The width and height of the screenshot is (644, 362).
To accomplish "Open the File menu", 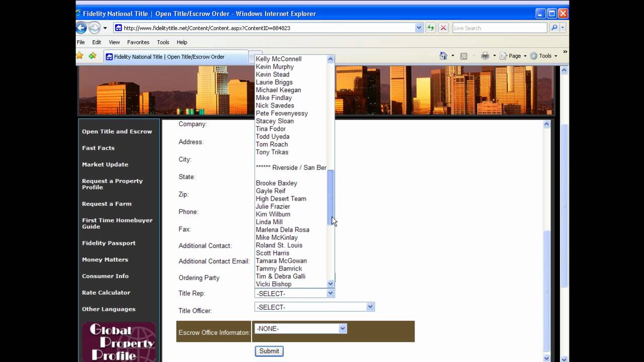I will tap(80, 42).
